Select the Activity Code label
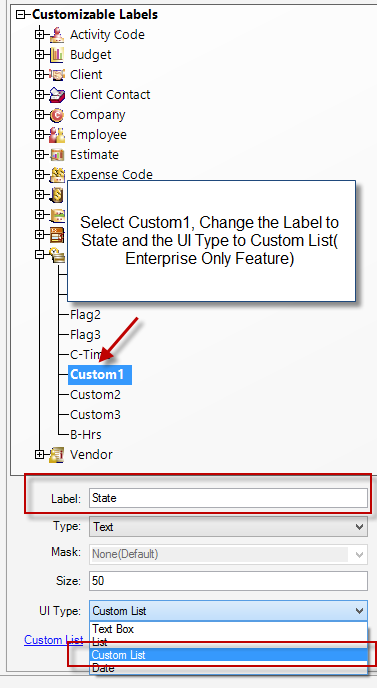377x688 pixels. (x=107, y=35)
